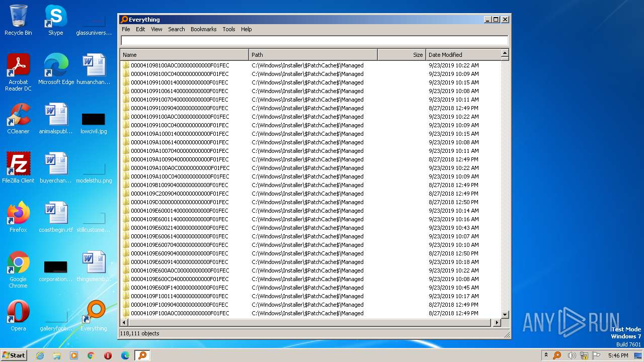Open the Help menu
Viewport: 644px width, 362px height.
(247, 29)
